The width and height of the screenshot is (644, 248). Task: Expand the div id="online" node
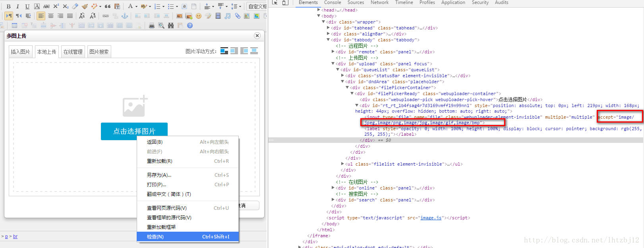point(333,188)
